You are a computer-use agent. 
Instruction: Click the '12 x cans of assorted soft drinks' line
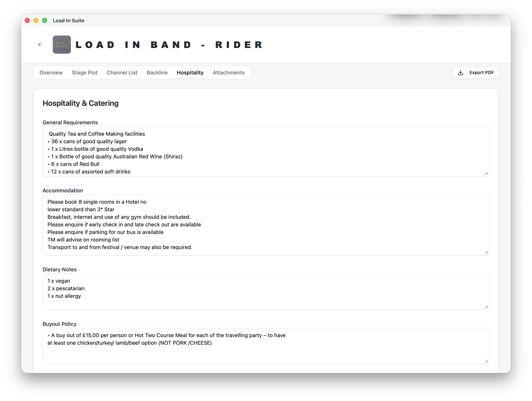tap(89, 172)
